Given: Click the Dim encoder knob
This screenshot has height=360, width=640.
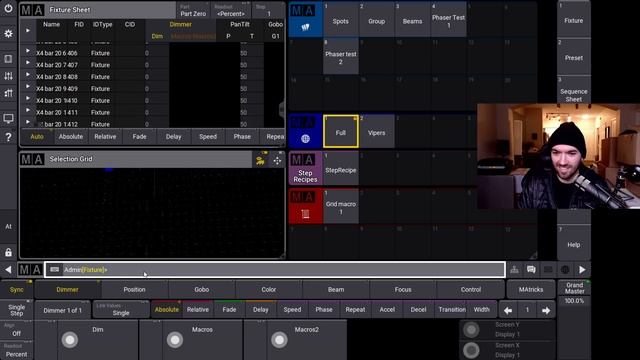Looking at the screenshot, I should pyautogui.click(x=70, y=340).
